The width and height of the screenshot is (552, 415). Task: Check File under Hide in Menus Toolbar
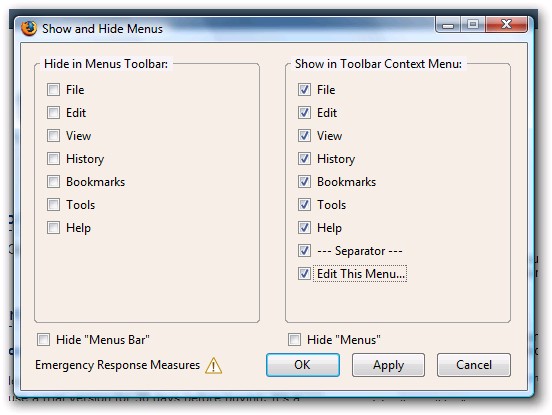pyautogui.click(x=54, y=90)
